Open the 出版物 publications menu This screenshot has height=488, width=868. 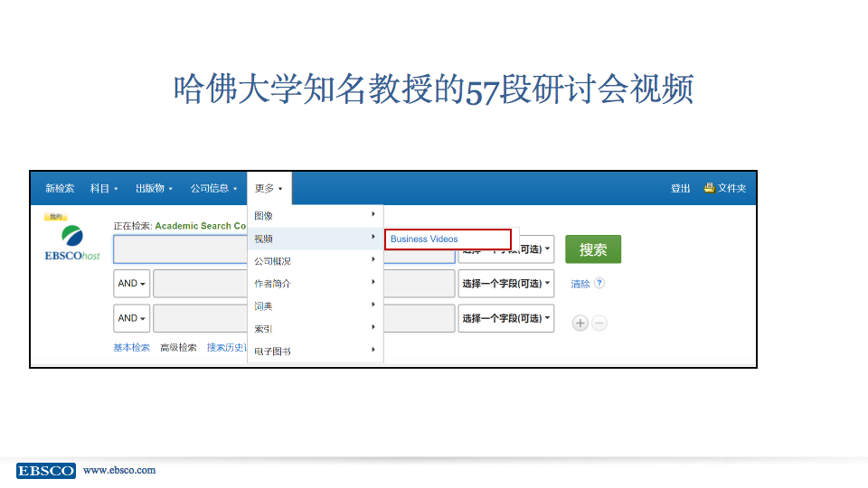coord(155,188)
